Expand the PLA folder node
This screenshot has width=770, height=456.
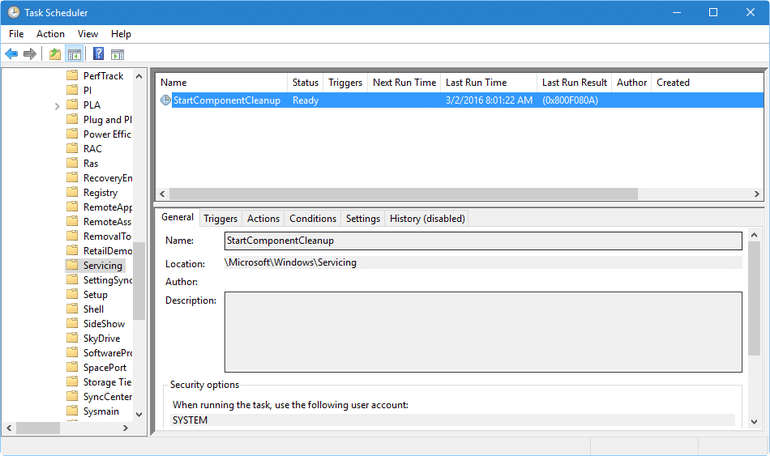coord(57,105)
